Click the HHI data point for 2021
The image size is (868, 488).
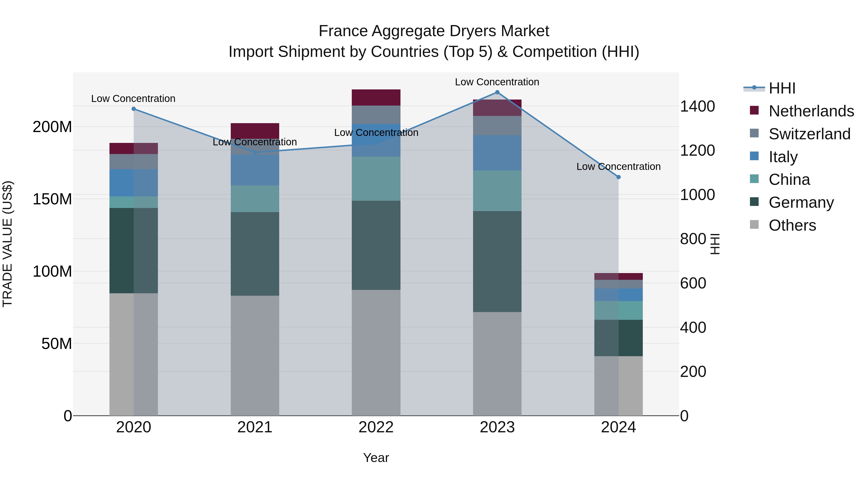tap(255, 153)
